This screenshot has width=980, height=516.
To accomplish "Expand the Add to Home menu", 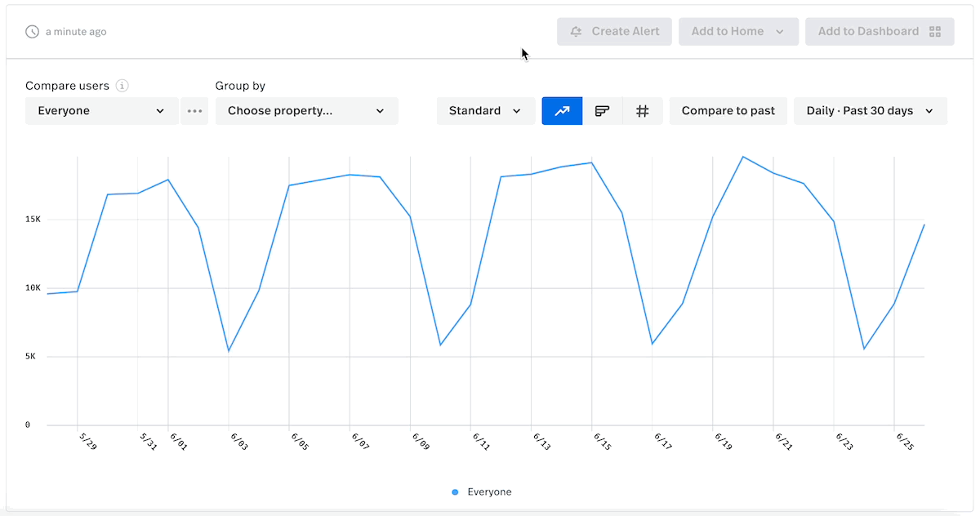I will (738, 32).
